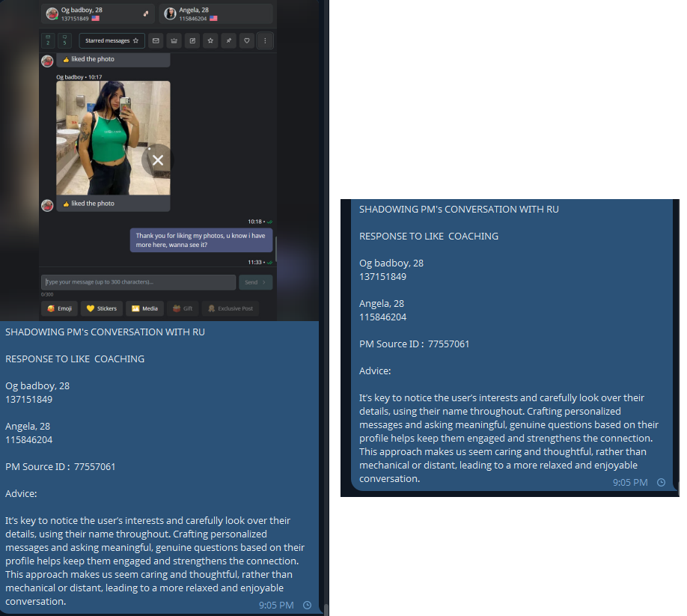Click 'Angela, 28' name in header card
Image resolution: width=687 pixels, height=616 pixels.
pyautogui.click(x=194, y=10)
